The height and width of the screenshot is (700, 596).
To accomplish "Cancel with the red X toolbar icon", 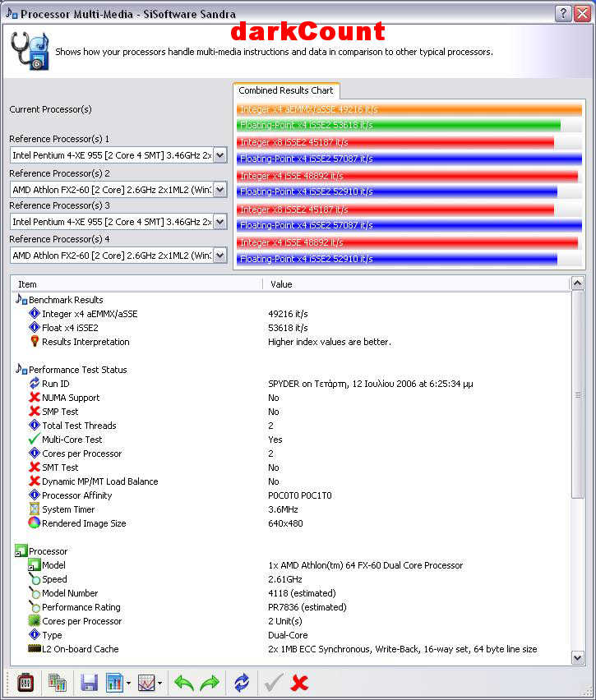I will pyautogui.click(x=299, y=683).
